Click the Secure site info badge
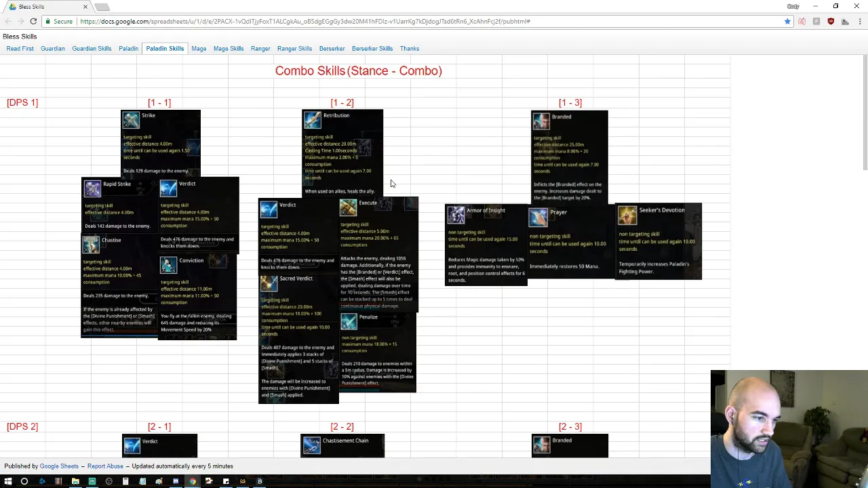 click(59, 22)
